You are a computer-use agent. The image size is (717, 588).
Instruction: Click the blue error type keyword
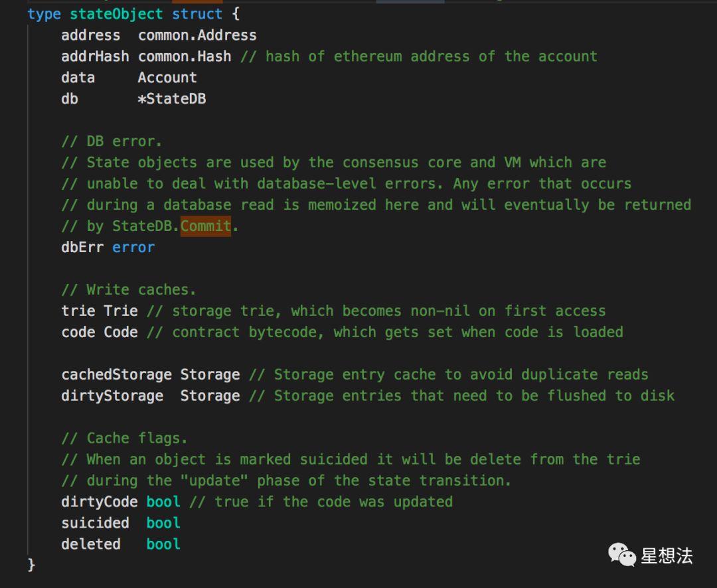(x=133, y=248)
